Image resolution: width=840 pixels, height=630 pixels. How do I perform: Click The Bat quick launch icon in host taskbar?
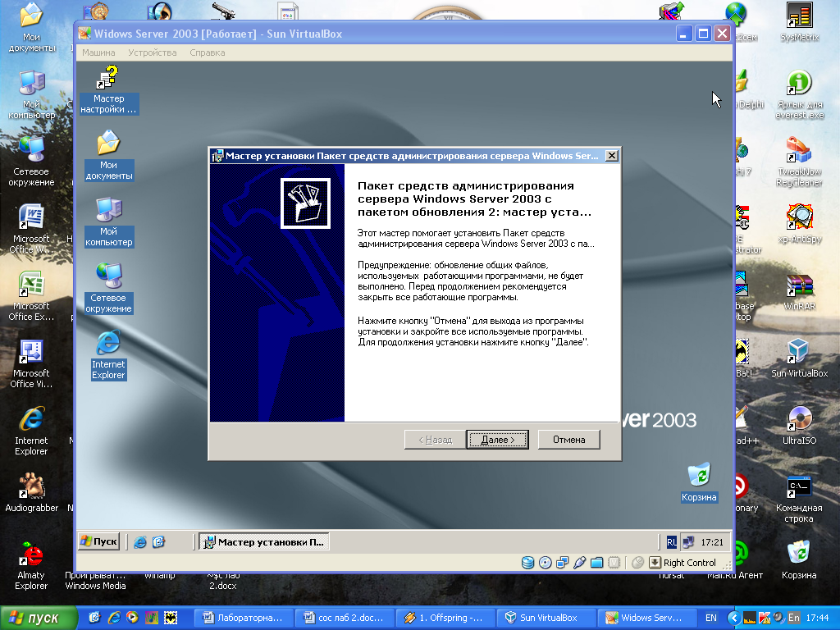click(x=171, y=618)
